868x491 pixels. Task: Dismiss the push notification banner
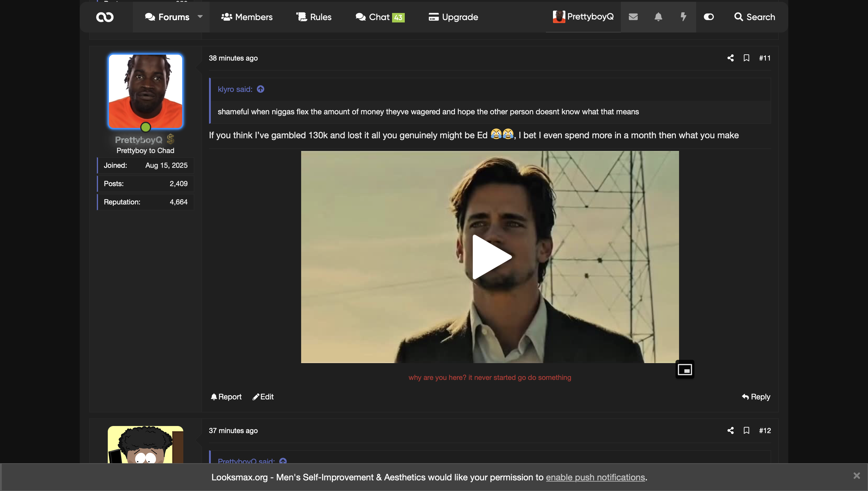pyautogui.click(x=856, y=476)
